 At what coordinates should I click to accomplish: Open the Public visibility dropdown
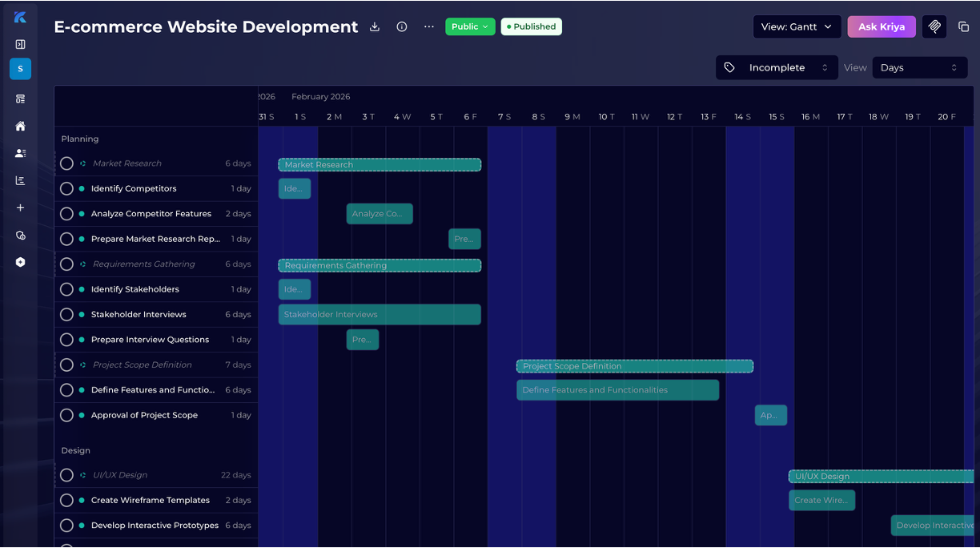tap(470, 26)
